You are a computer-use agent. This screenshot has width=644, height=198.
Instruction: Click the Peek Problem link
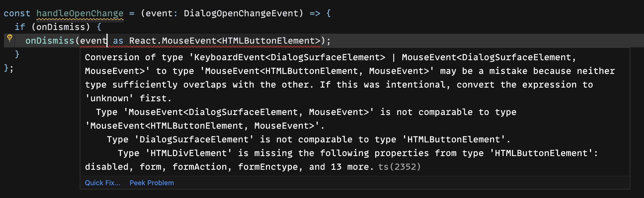pyautogui.click(x=152, y=183)
